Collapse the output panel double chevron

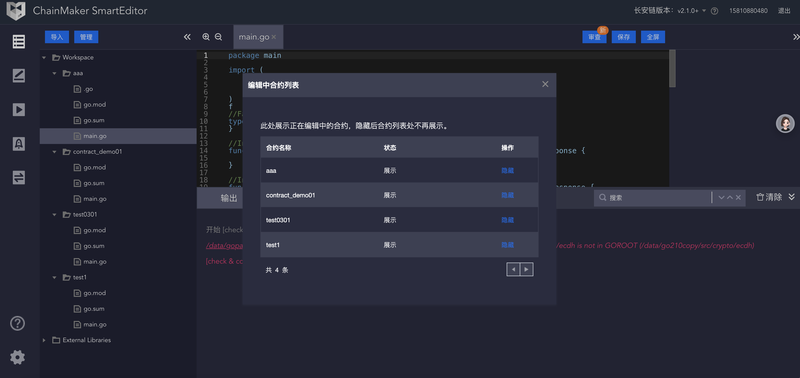coord(791,197)
